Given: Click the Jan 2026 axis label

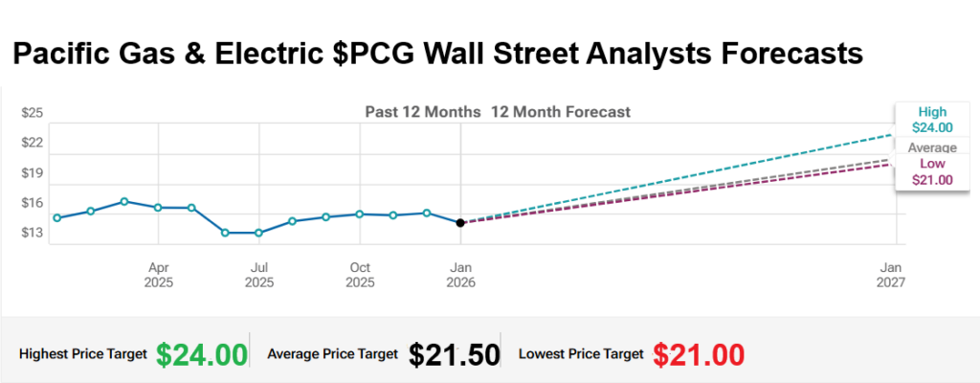Looking at the screenshot, I should (461, 275).
